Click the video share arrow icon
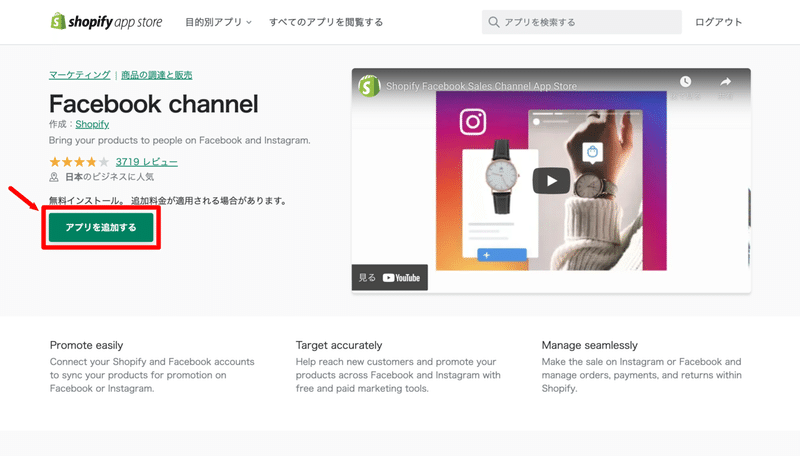 (725, 82)
